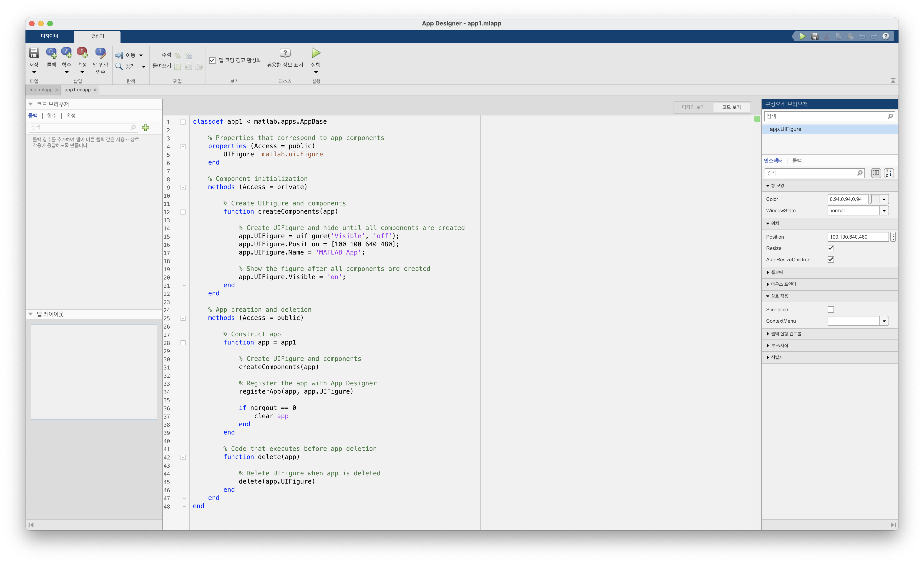Open the 속성 tab in Code Browser
This screenshot has height=564, width=924.
click(71, 116)
